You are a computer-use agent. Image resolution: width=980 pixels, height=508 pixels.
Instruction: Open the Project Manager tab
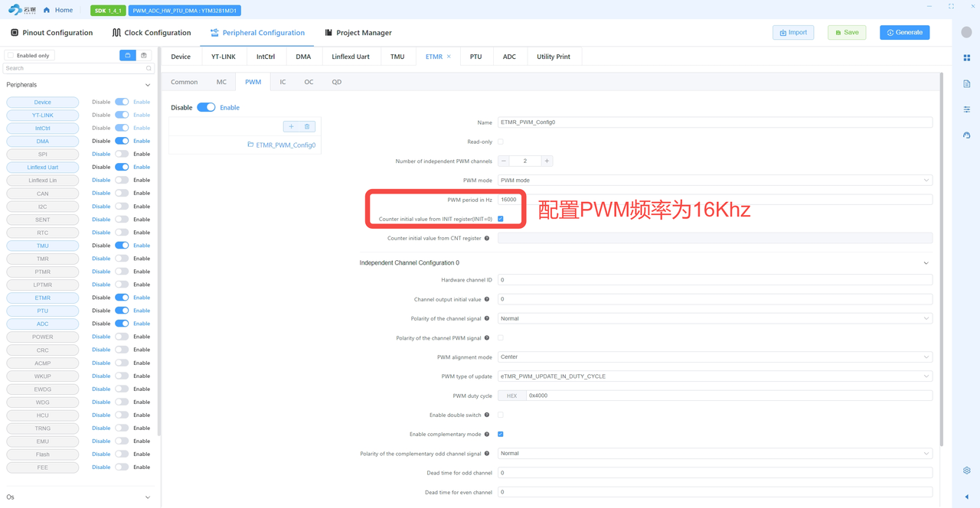pyautogui.click(x=358, y=33)
